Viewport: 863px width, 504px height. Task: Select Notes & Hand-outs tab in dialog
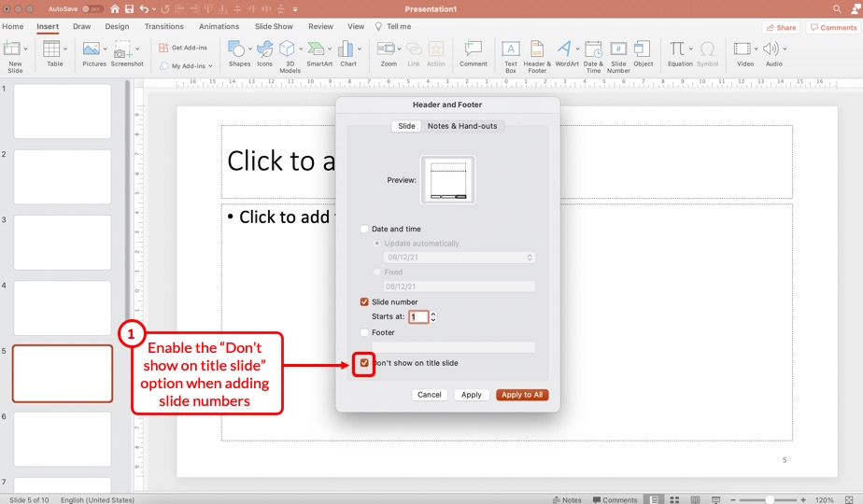pos(462,126)
